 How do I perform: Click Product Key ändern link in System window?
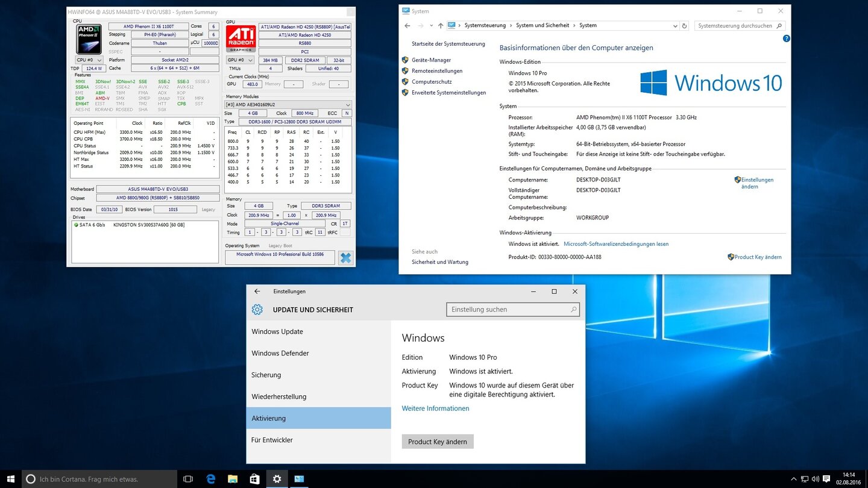(758, 257)
